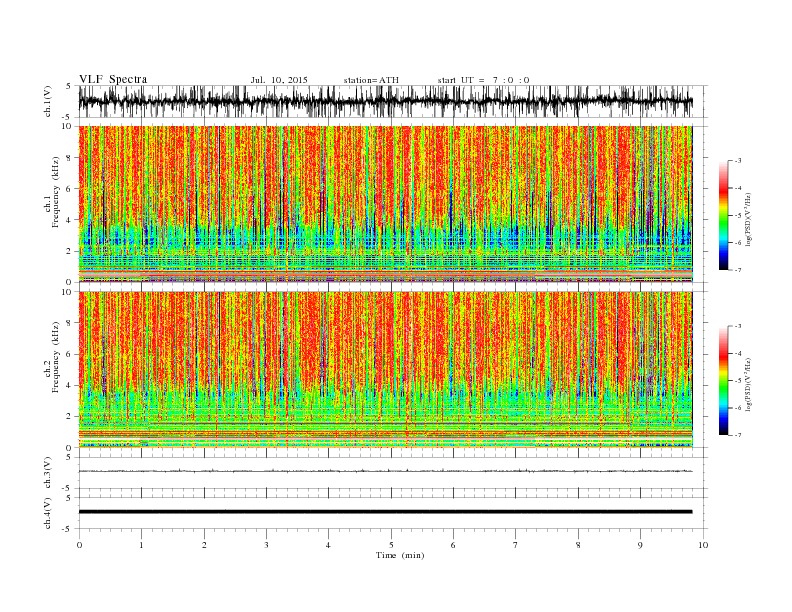Click the '-7' label on ch.1 colorbar
The image size is (792, 612).
coord(738,270)
